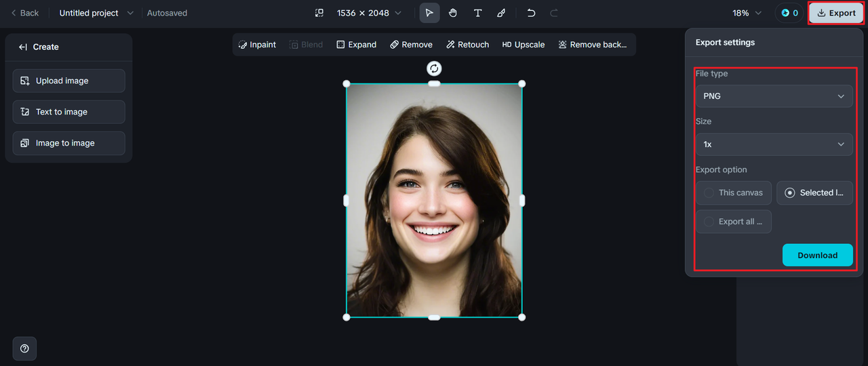868x366 pixels.
Task: Select the Text tool
Action: click(x=477, y=13)
